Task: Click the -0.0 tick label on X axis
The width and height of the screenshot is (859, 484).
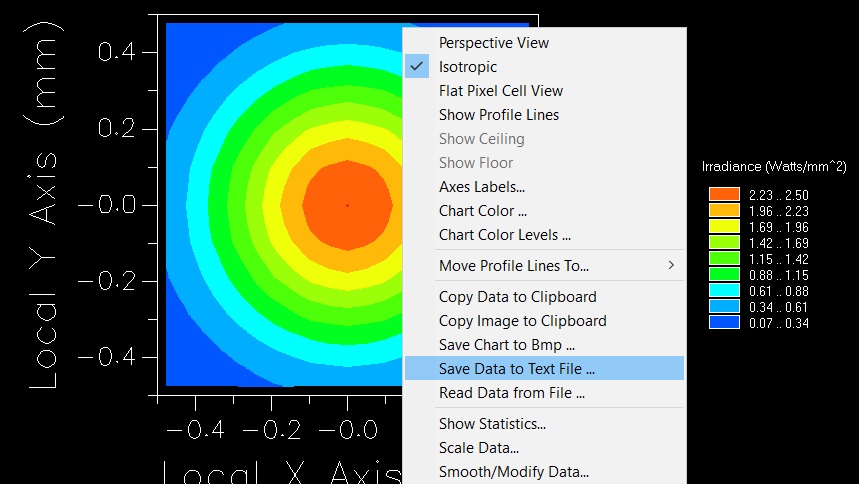Action: point(348,430)
